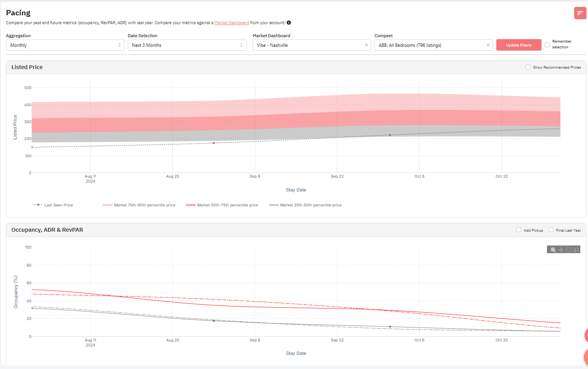Viewport: 588px width, 369px height.
Task: Open the red filter menu icon
Action: click(x=580, y=13)
